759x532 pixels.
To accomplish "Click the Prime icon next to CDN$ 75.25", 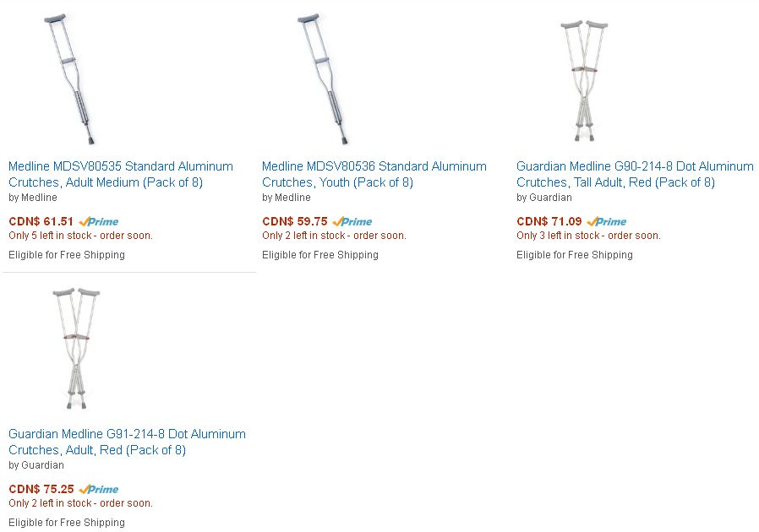I will [99, 489].
